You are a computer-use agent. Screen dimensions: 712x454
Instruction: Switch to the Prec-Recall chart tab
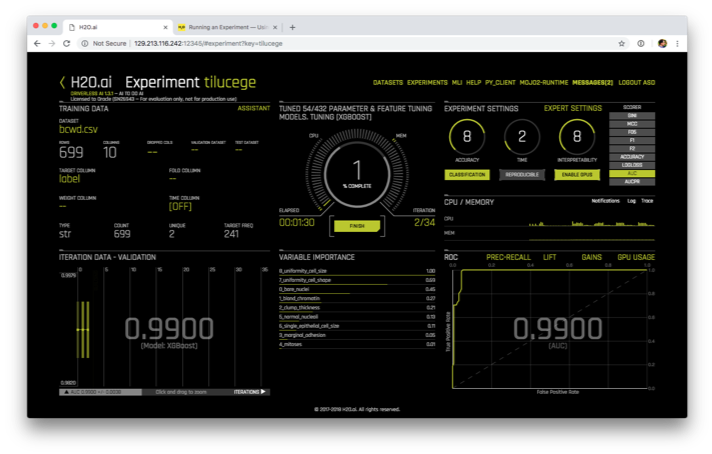click(505, 257)
